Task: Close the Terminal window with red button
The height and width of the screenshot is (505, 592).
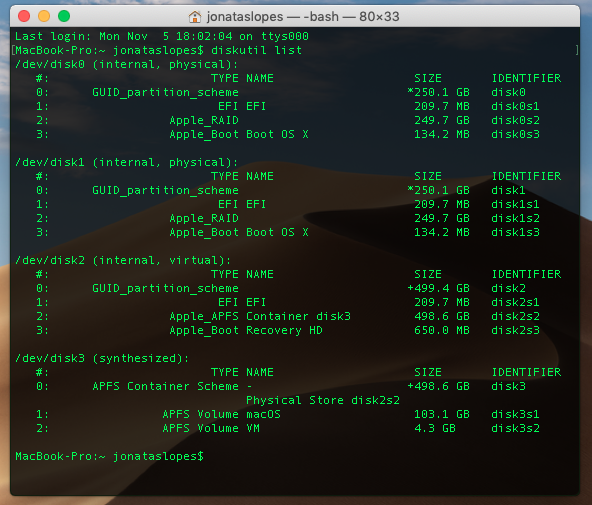Action: [24, 16]
